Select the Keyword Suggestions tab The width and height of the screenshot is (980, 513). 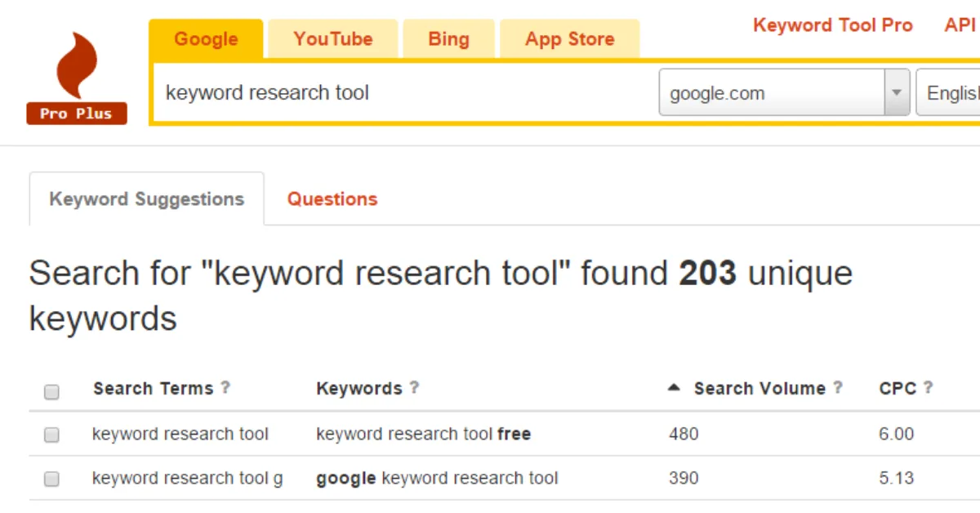tap(146, 199)
